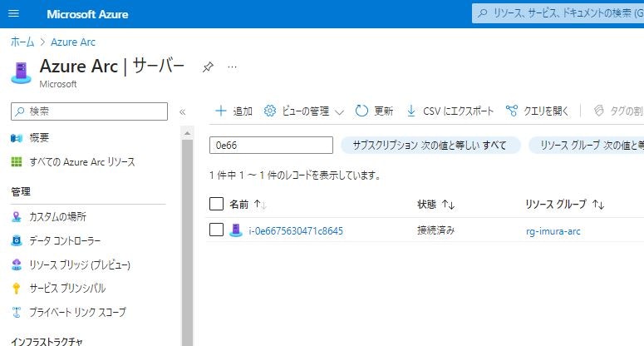Click the タグの割り当て tag icon
The height and width of the screenshot is (346, 644).
[x=599, y=111]
